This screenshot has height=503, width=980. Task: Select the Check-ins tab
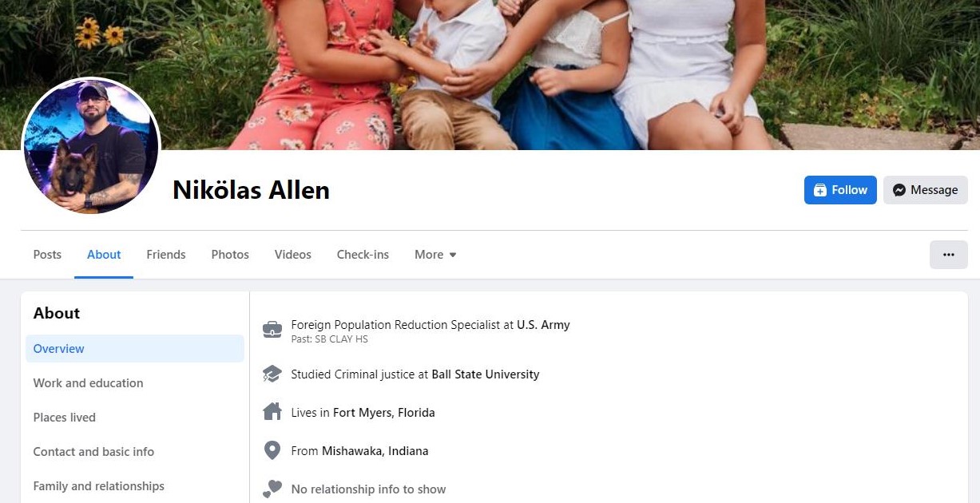point(363,255)
